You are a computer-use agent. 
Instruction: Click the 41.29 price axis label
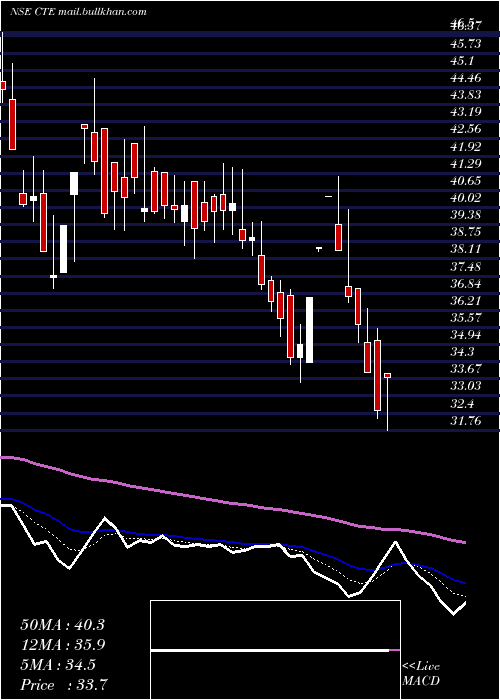[466, 163]
